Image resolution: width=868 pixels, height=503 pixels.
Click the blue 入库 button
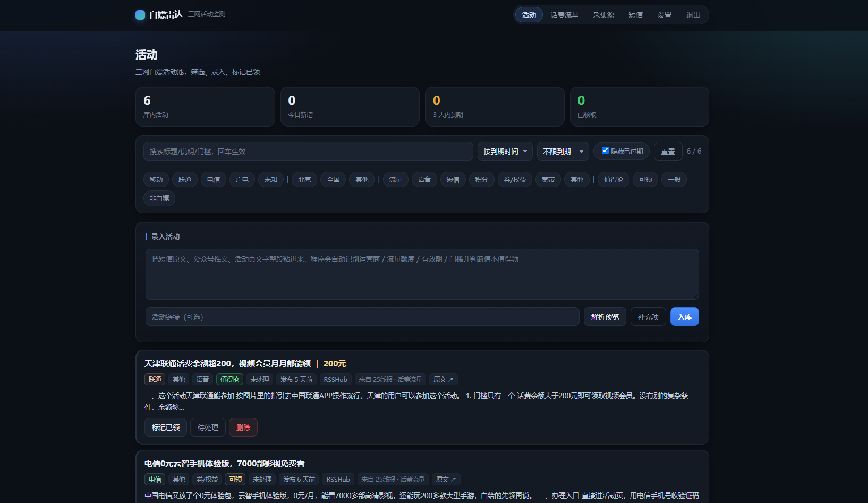[x=685, y=317]
